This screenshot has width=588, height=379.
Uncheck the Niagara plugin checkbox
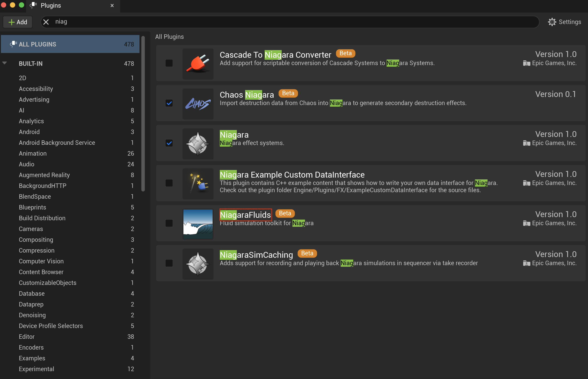(169, 143)
